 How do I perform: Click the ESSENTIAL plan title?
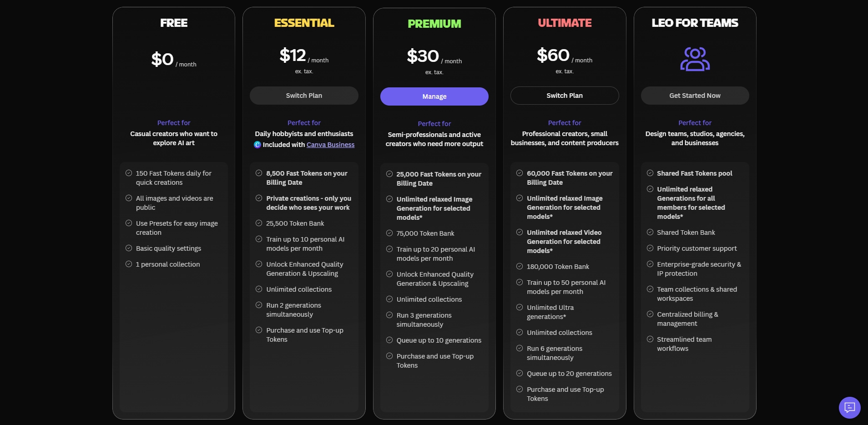coord(304,23)
